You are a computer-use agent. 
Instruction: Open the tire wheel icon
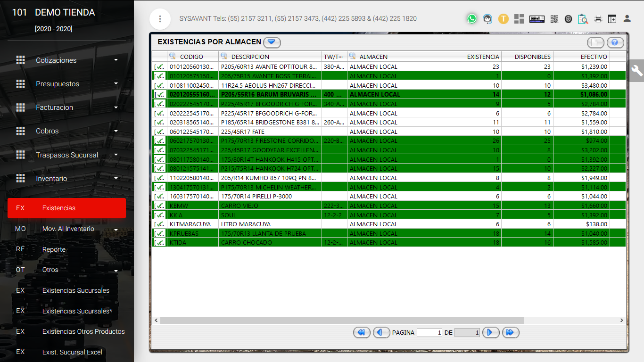pos(568,19)
